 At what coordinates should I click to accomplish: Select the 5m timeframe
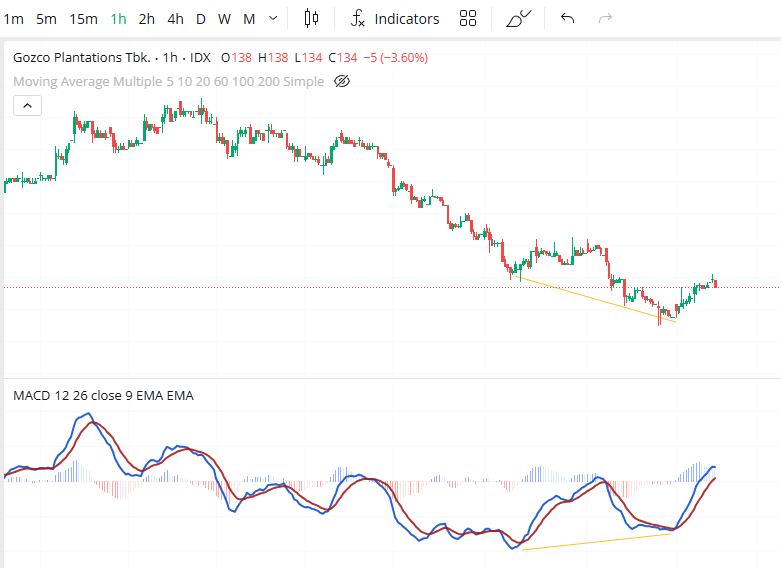46,19
